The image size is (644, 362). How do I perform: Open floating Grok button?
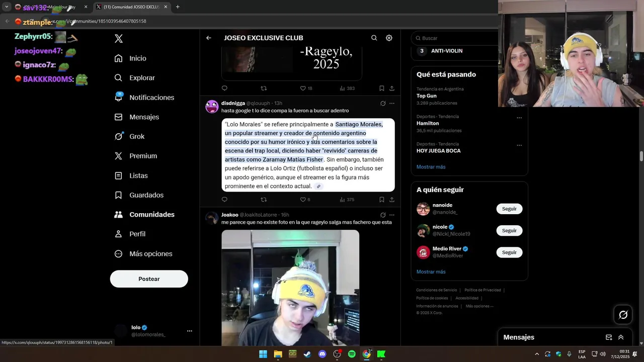[623, 315]
